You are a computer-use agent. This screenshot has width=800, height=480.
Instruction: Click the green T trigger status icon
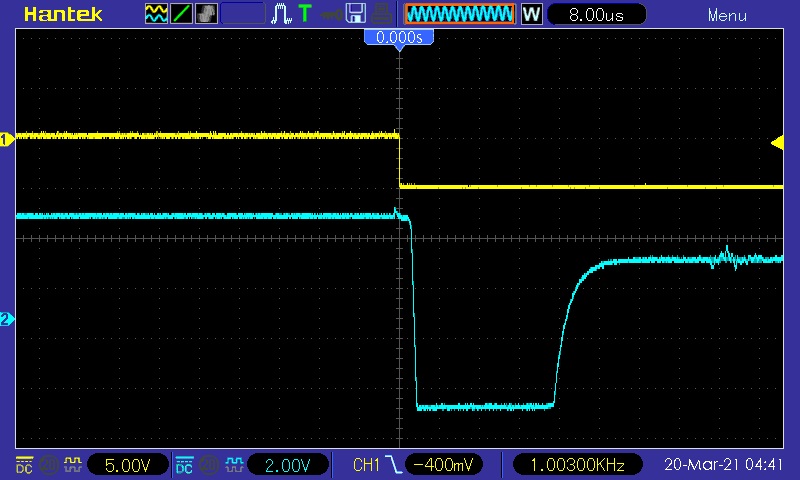pyautogui.click(x=305, y=14)
